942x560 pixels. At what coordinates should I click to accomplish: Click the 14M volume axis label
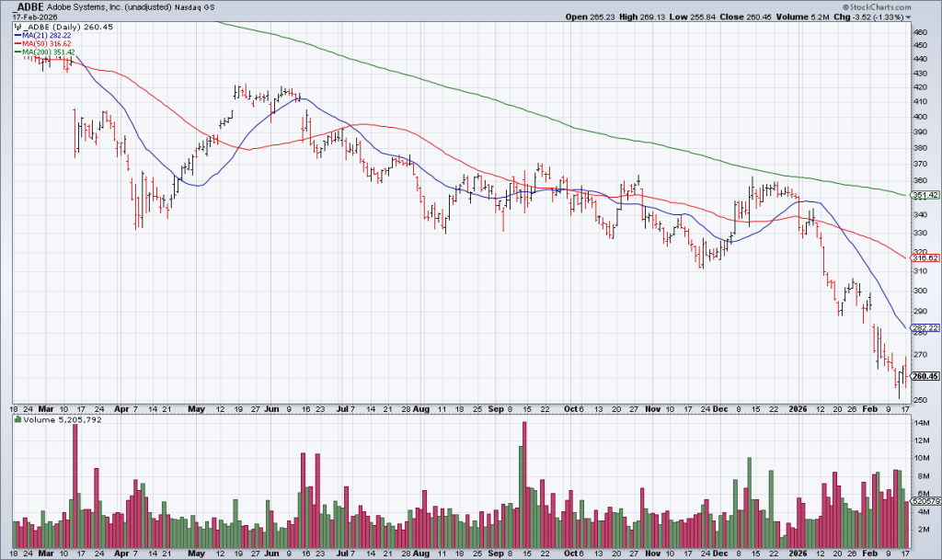(922, 423)
